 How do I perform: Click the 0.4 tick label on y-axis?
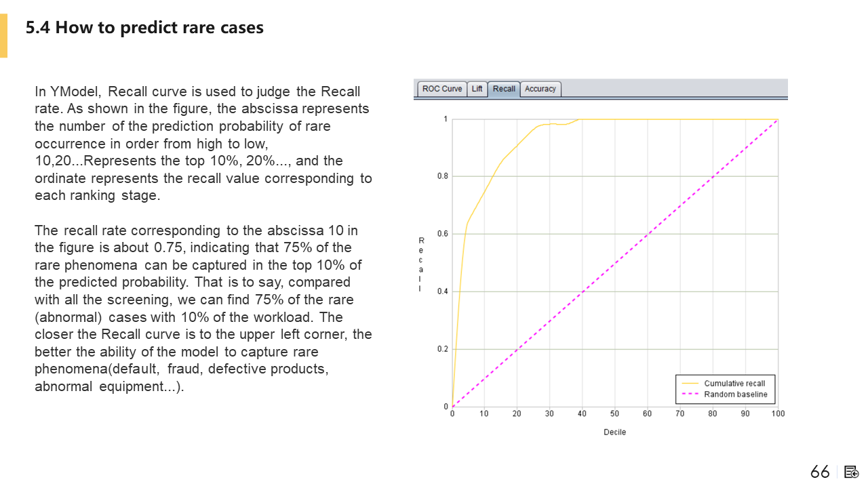point(441,291)
